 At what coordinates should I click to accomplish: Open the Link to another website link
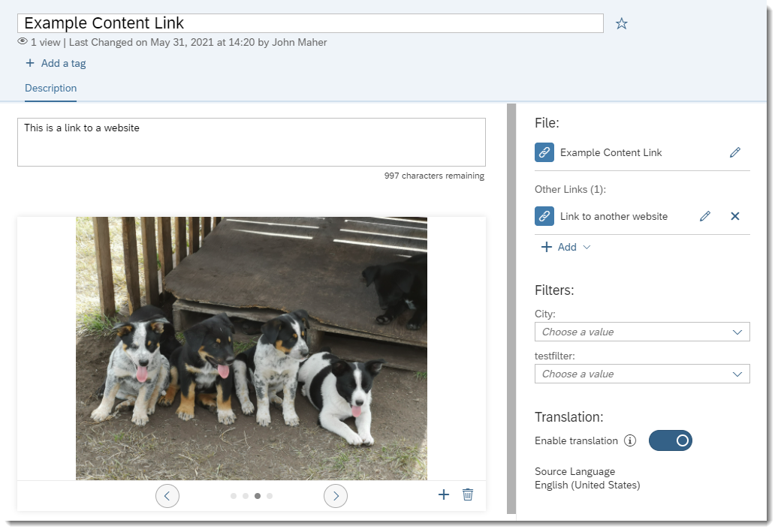click(x=613, y=216)
